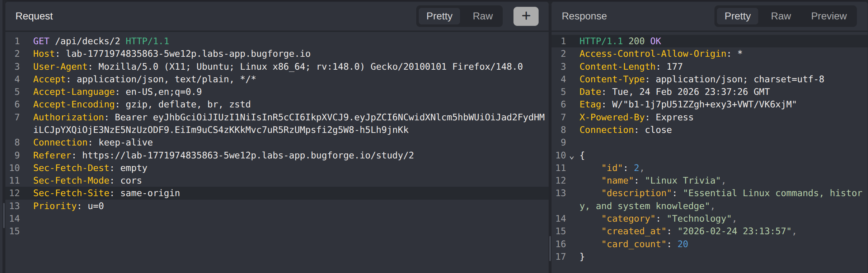Switch Response view to Raw tab

780,16
